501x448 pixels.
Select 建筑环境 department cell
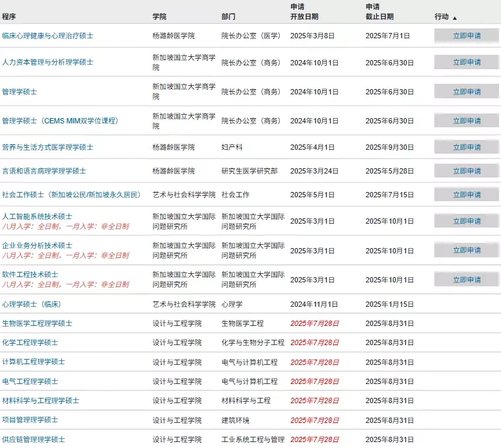[236, 420]
